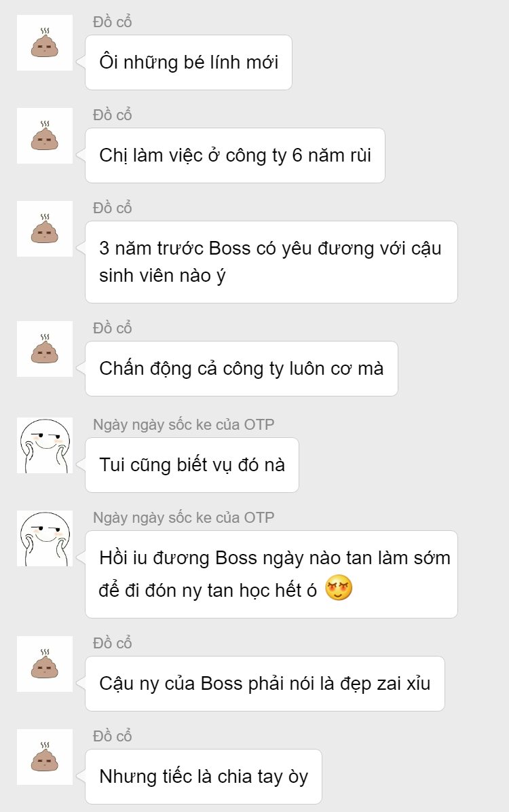This screenshot has height=812, width=509.
Task: Click poop avatar beside "Ôi những bé lính mới"
Action: click(45, 43)
